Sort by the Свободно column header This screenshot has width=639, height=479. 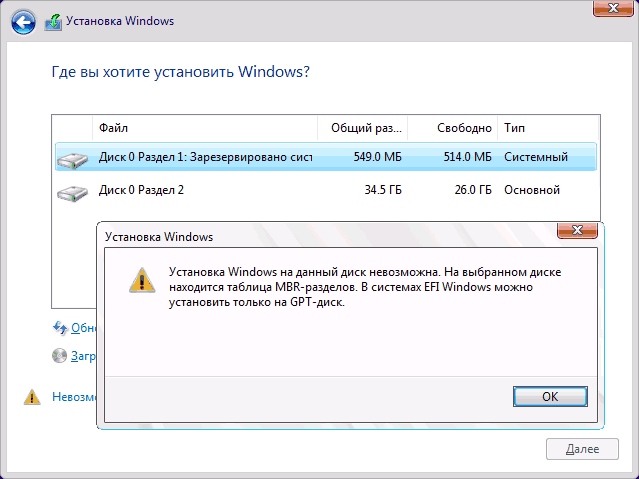pos(453,128)
